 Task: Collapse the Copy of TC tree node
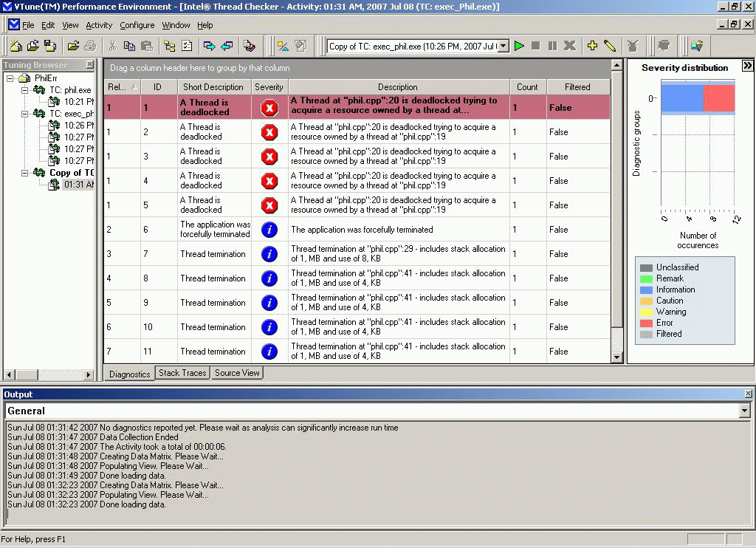[x=24, y=173]
